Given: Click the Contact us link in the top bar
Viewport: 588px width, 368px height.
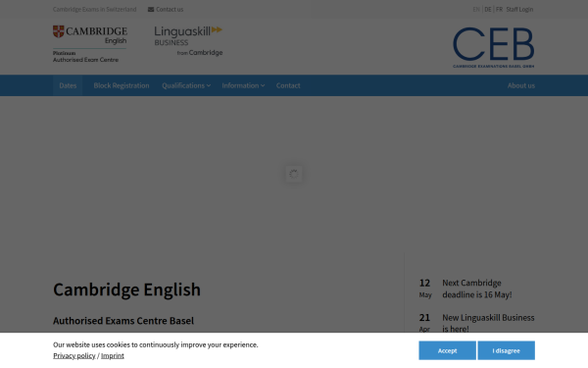Looking at the screenshot, I should [x=170, y=10].
